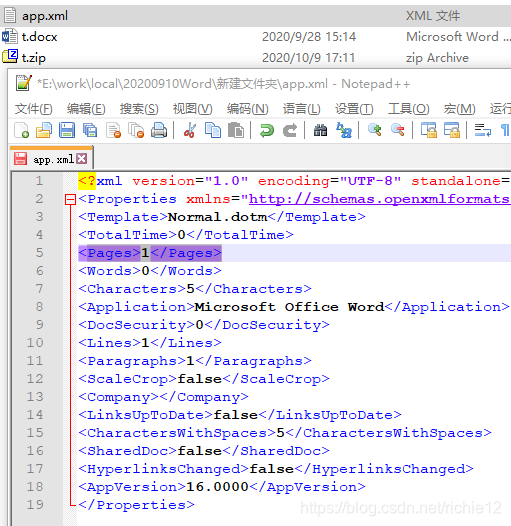
Task: Close the current document via toolbar icon
Action: tap(113, 130)
